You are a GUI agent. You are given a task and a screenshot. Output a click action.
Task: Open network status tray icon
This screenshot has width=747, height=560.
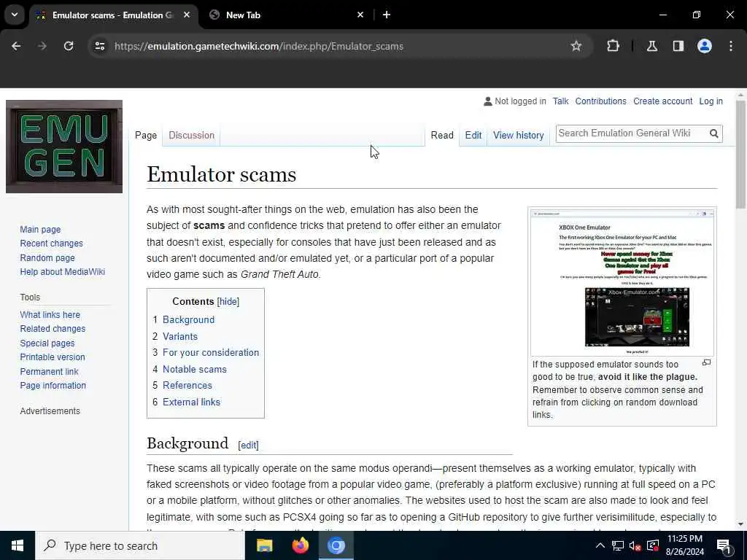pos(617,545)
